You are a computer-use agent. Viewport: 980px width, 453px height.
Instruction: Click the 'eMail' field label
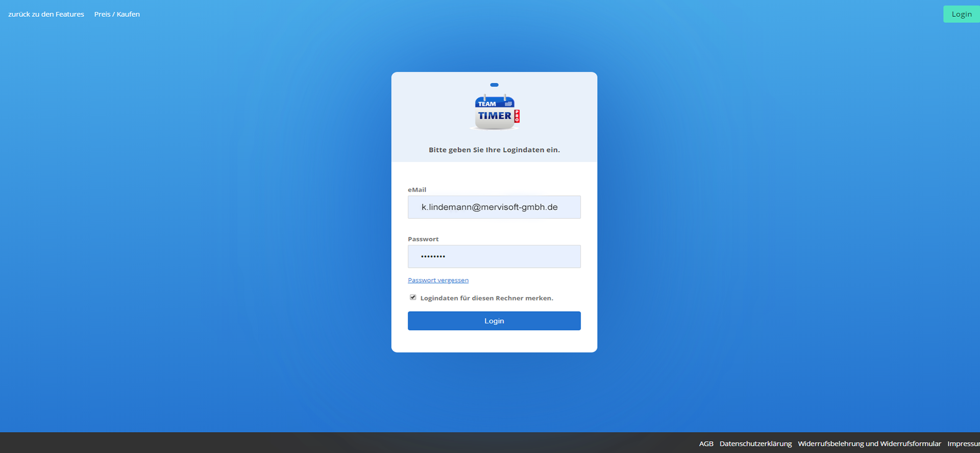[417, 190]
